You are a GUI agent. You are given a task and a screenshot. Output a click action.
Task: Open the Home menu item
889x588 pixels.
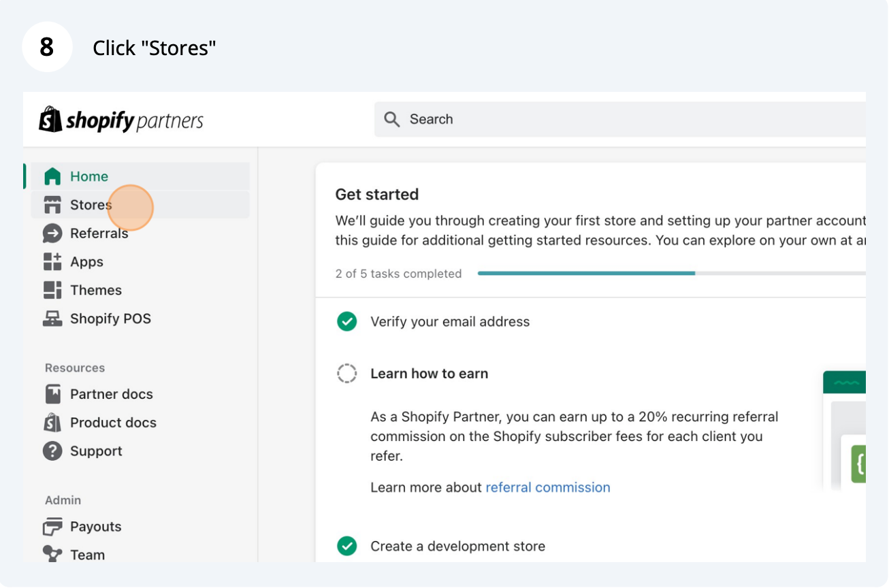[x=140, y=177]
